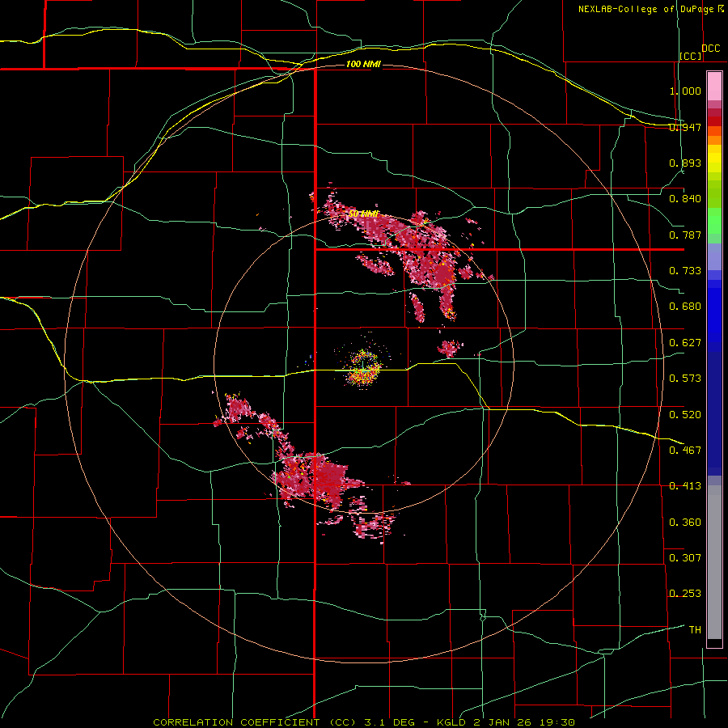Select the 0.520 scale value
The height and width of the screenshot is (728, 728).
click(685, 415)
